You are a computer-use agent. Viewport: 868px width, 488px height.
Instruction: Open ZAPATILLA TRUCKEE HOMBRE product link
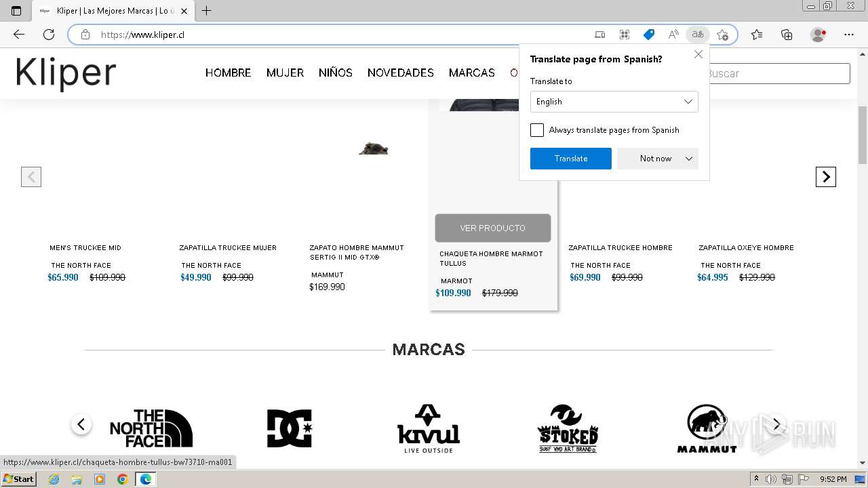620,248
